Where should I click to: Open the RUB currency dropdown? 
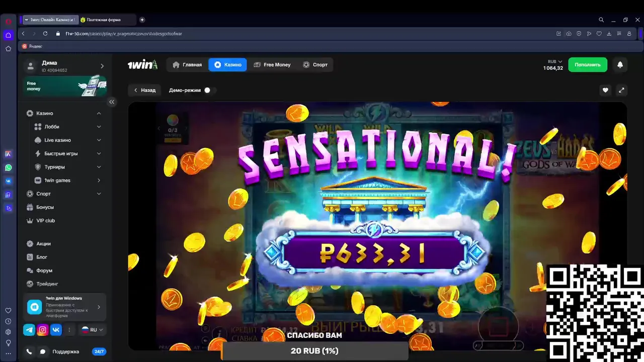coord(555,62)
